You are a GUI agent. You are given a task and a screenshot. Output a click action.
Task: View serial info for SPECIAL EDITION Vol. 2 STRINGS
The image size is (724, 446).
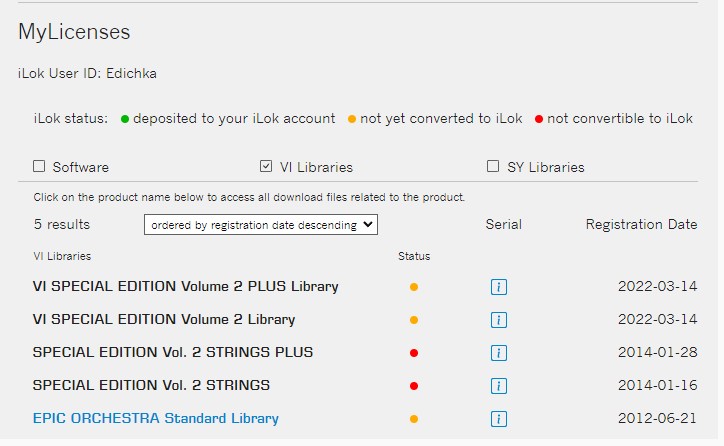(499, 386)
